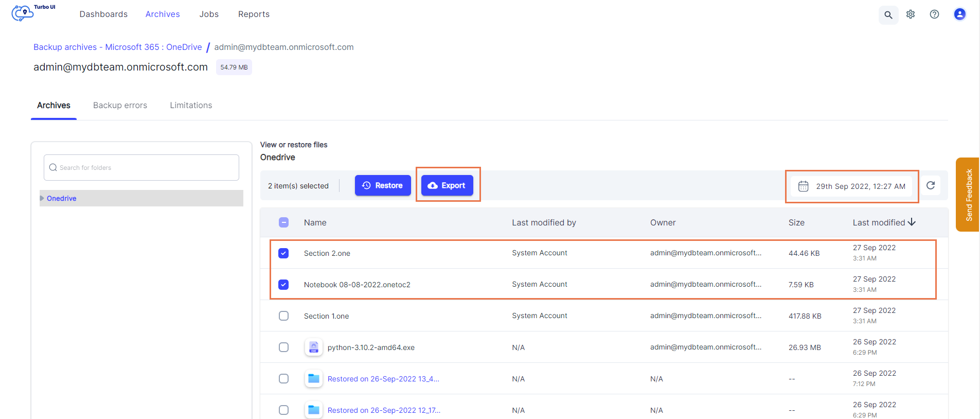Click the Search for folders input field

[x=141, y=168]
